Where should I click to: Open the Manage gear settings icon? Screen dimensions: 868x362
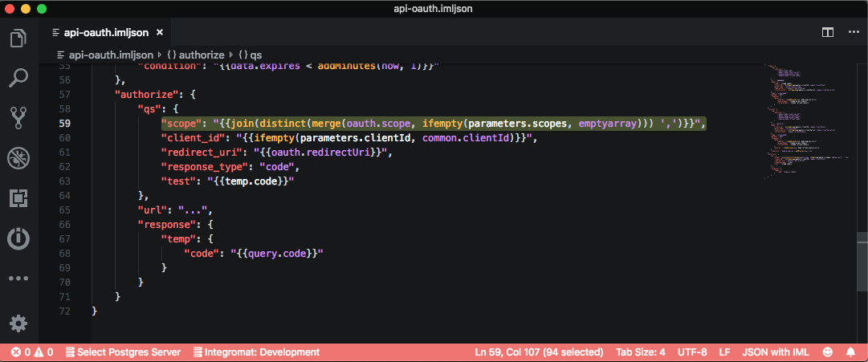18,323
